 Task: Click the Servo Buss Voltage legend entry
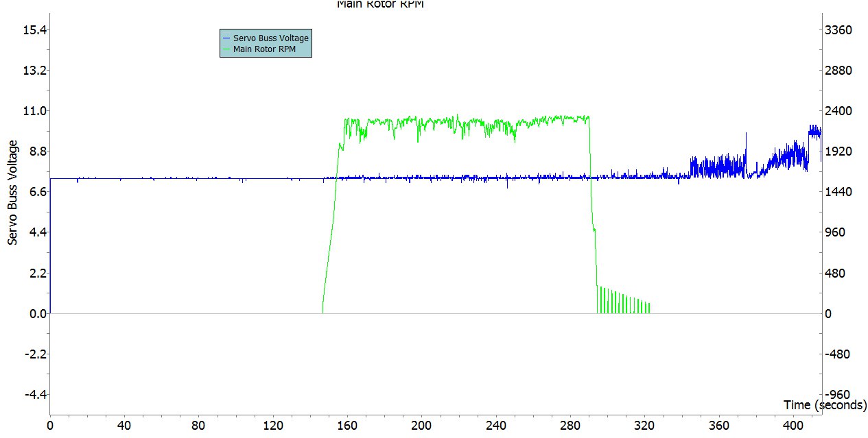[271, 38]
